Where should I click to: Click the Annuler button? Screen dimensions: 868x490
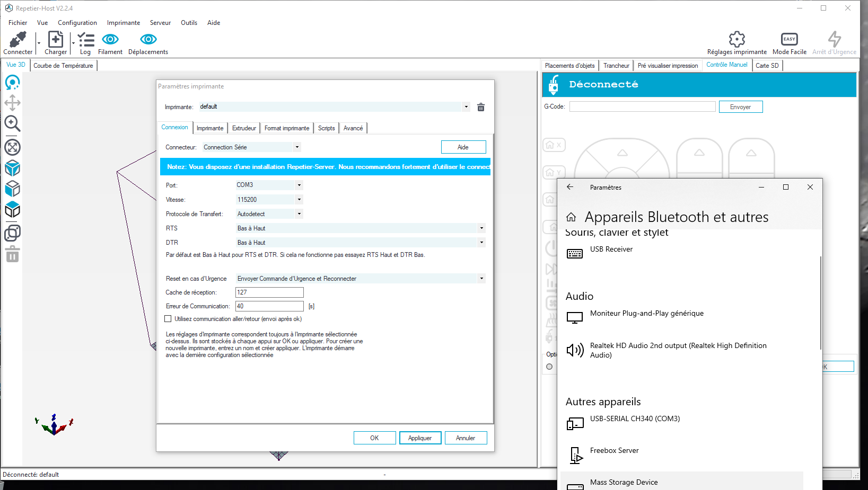pos(466,438)
